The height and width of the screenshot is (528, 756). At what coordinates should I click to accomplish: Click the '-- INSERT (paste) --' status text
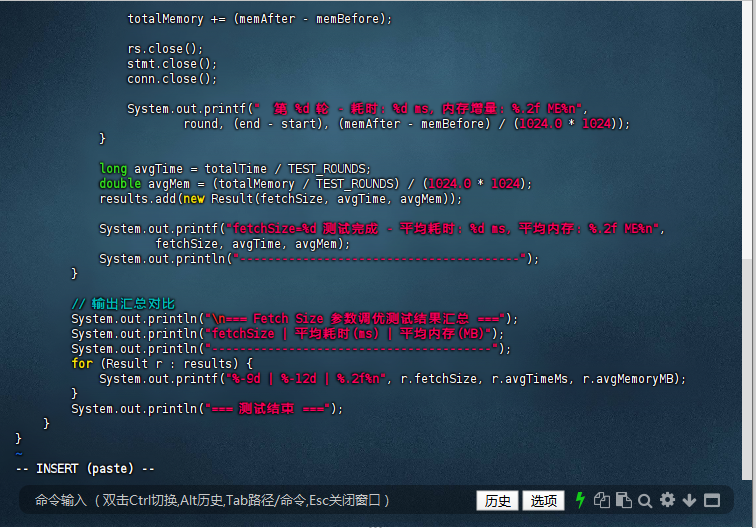(85, 469)
